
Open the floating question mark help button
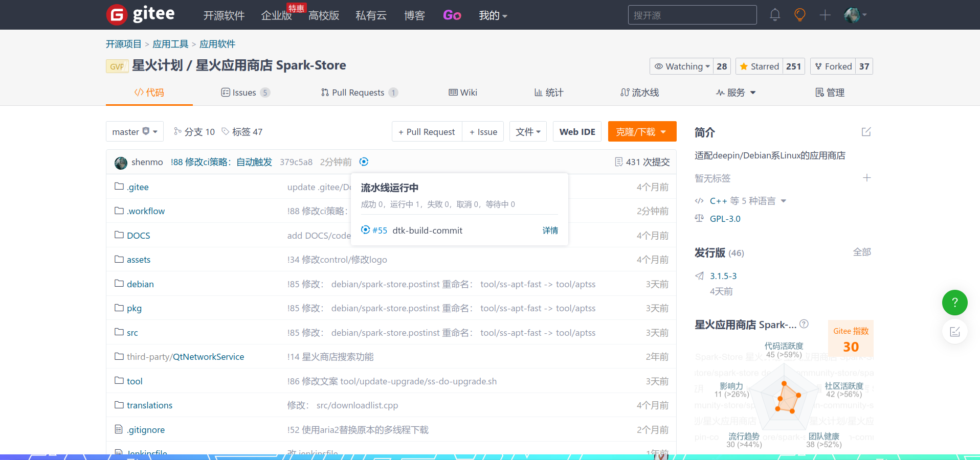[954, 303]
